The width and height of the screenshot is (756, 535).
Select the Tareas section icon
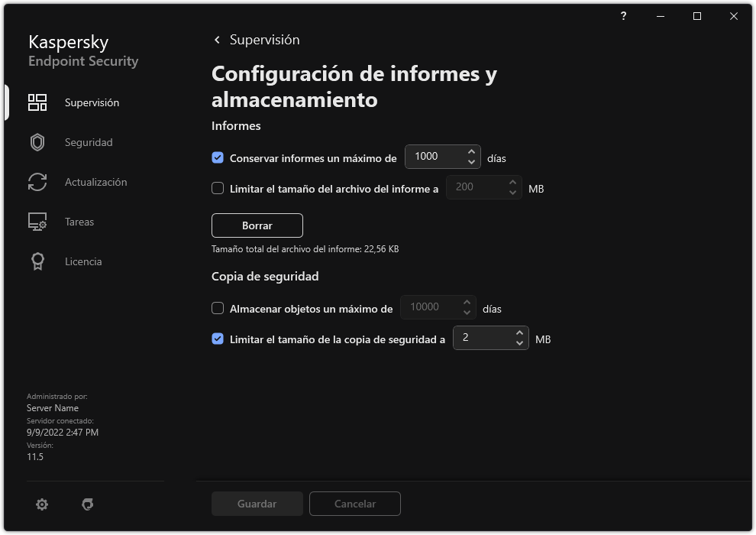point(37,222)
